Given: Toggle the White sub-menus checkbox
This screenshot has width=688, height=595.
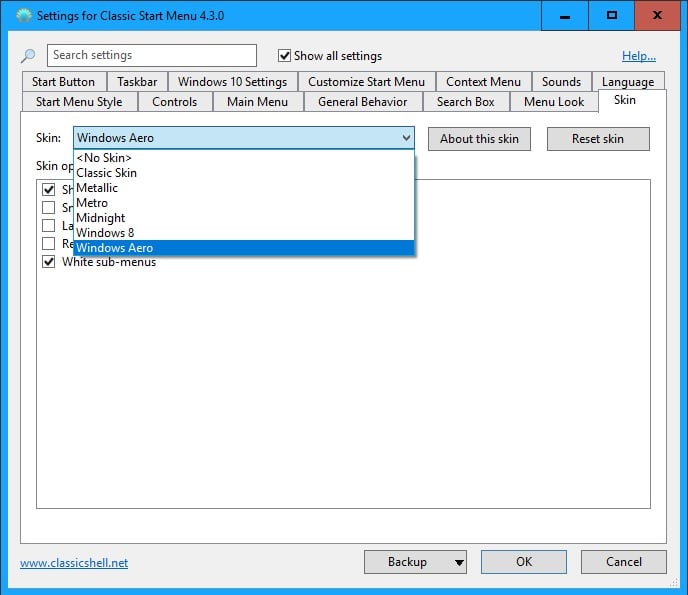Looking at the screenshot, I should [x=48, y=262].
